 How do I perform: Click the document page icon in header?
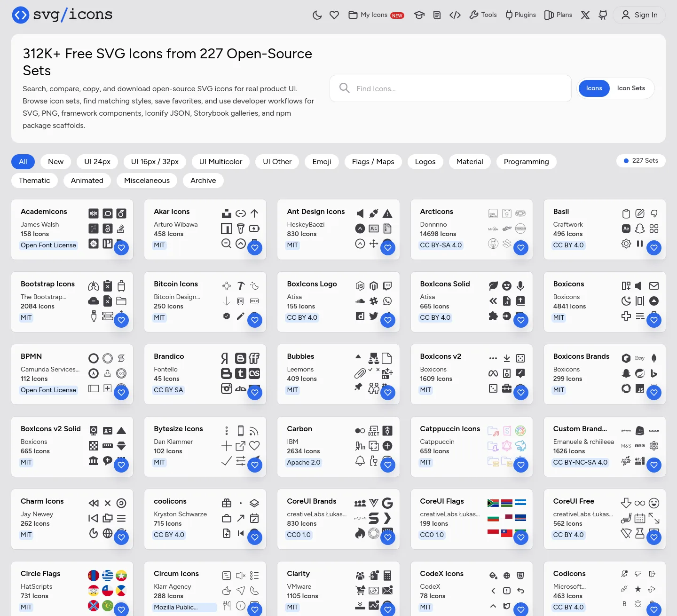(437, 15)
